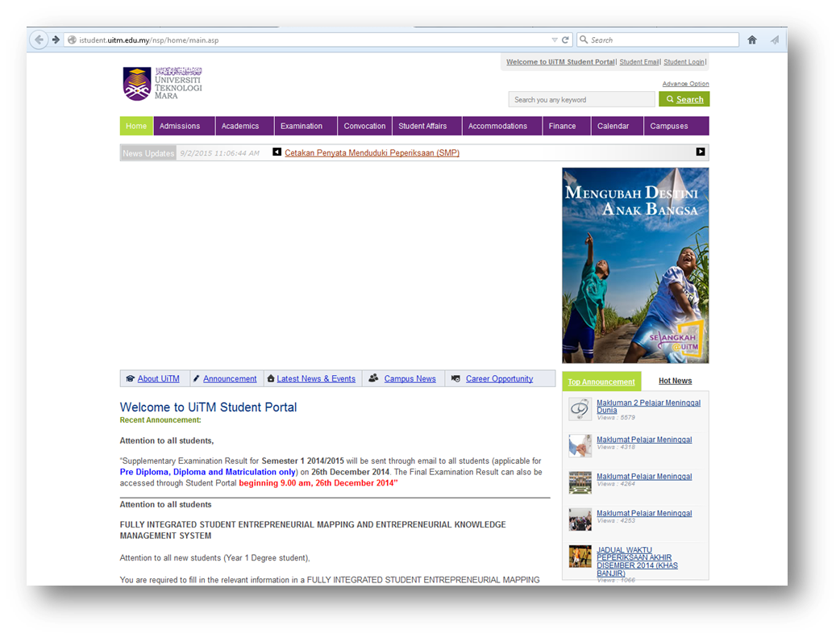Click the handshake icon beside Career Opportunity
Image resolution: width=840 pixels, height=638 pixels.
[456, 378]
